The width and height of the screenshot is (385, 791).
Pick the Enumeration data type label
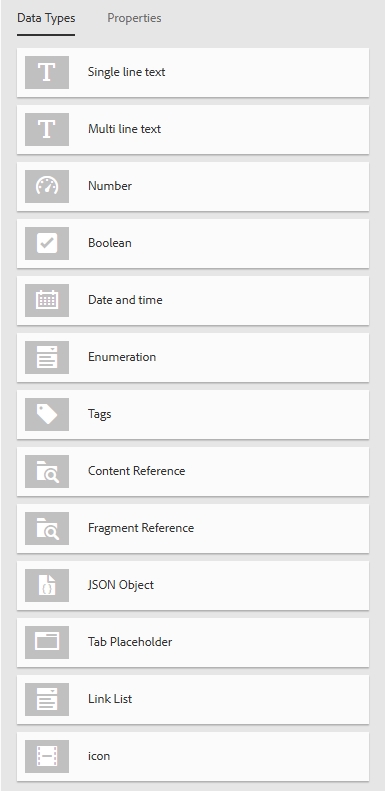pos(122,357)
